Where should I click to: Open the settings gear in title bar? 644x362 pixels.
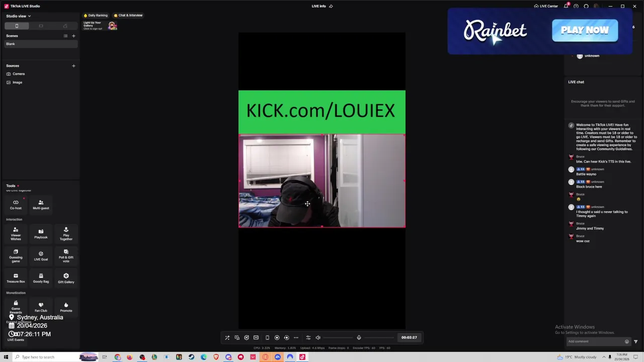click(x=586, y=6)
